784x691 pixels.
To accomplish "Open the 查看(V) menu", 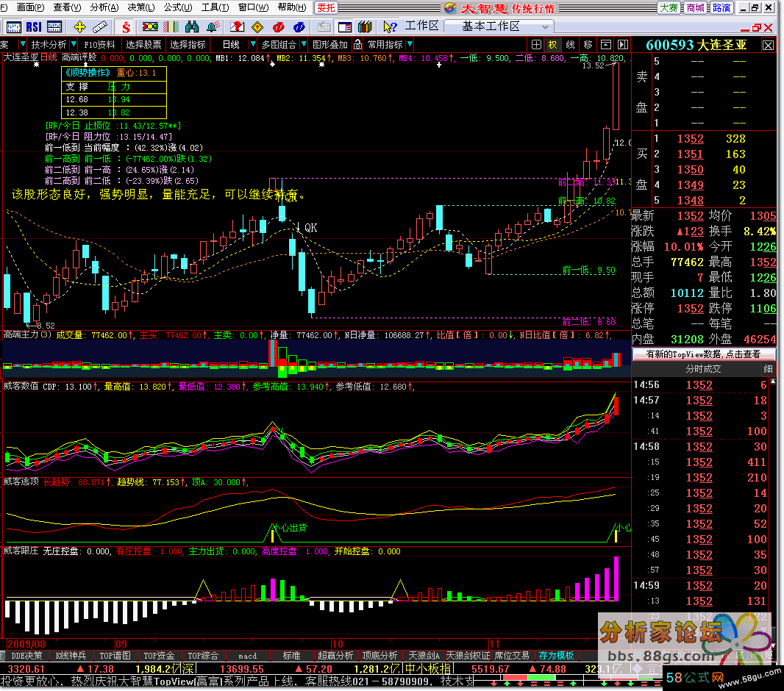I will tap(67, 7).
